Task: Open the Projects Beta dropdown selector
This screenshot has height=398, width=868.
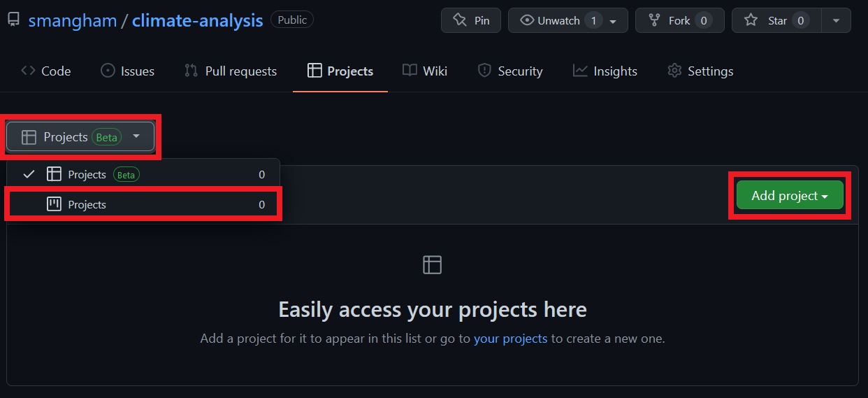Action: coord(80,137)
